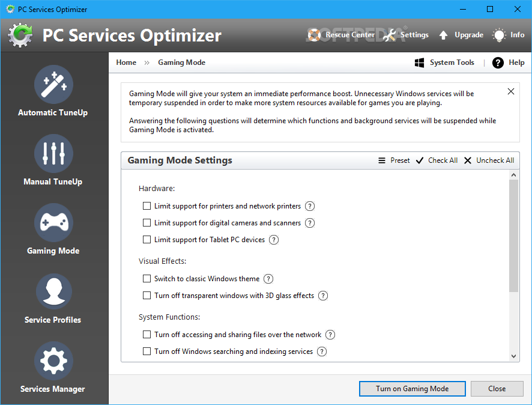The width and height of the screenshot is (532, 405).
Task: Click Uncheck All text link
Action: click(x=495, y=160)
